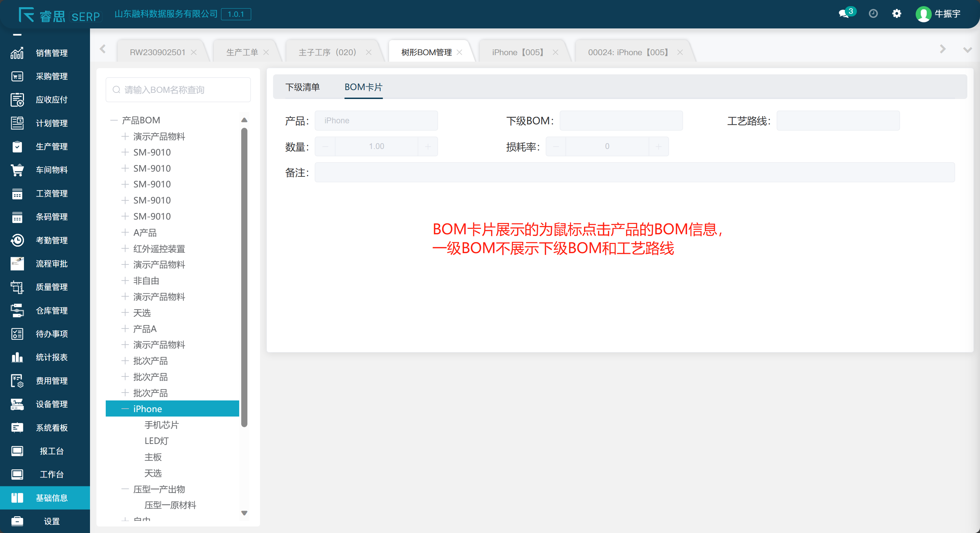Expand the A产品 tree node

[x=125, y=232]
